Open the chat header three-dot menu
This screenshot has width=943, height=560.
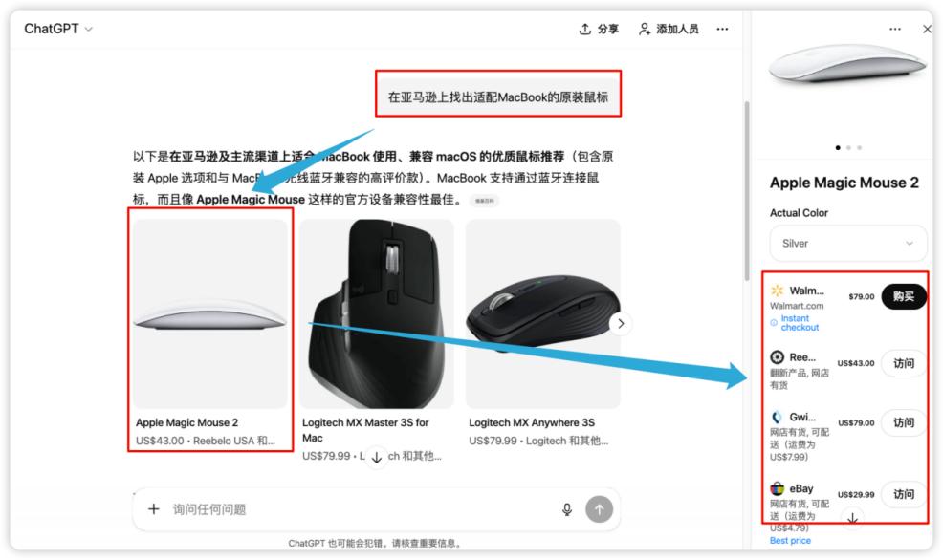pos(722,29)
